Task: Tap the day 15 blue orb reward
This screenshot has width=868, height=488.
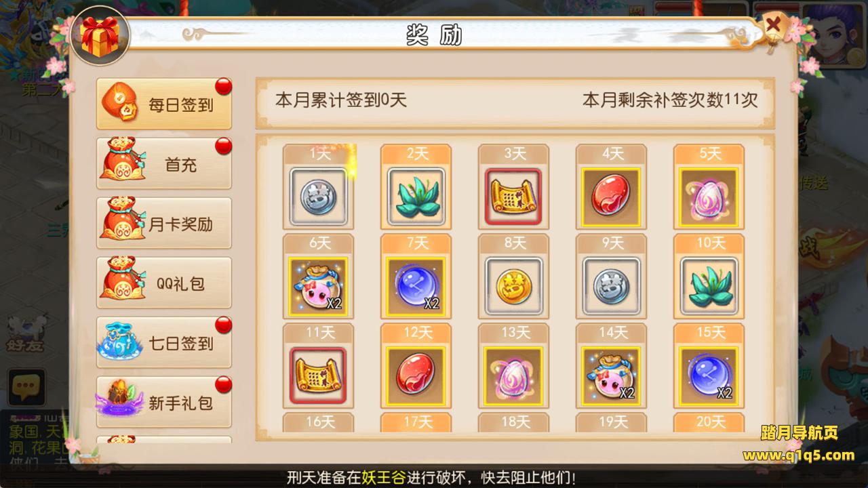Action: tap(709, 375)
